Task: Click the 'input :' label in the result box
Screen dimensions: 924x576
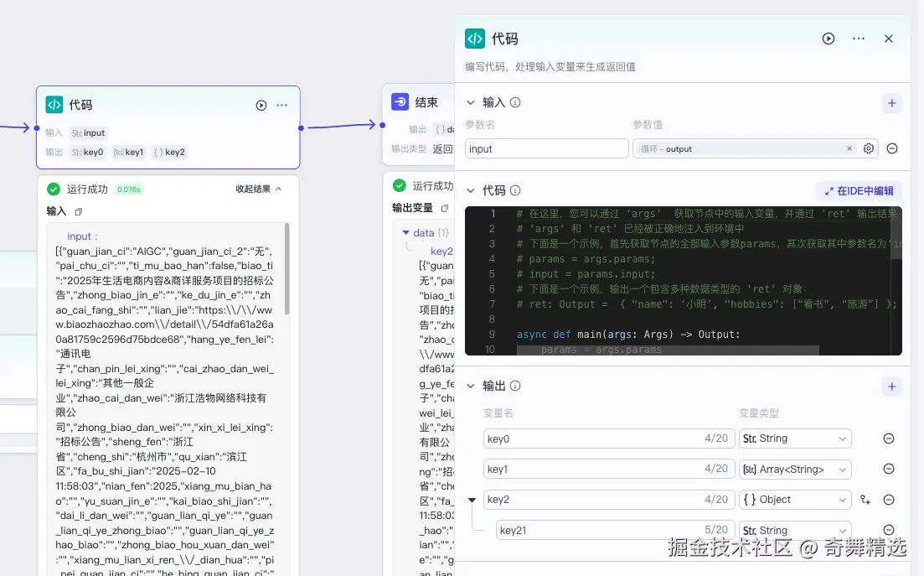Action: tap(82, 236)
